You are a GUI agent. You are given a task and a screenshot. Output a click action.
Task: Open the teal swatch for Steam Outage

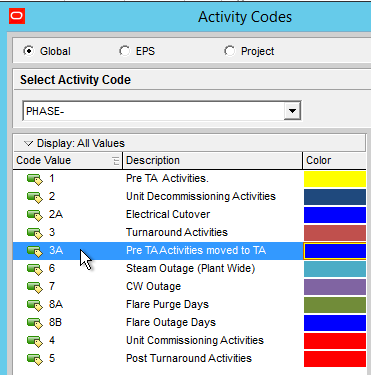(x=335, y=269)
